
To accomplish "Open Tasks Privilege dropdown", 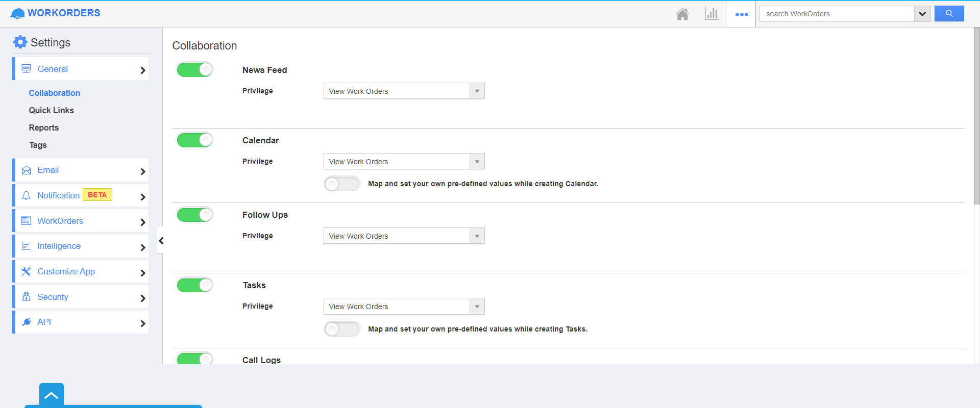I will tap(404, 307).
